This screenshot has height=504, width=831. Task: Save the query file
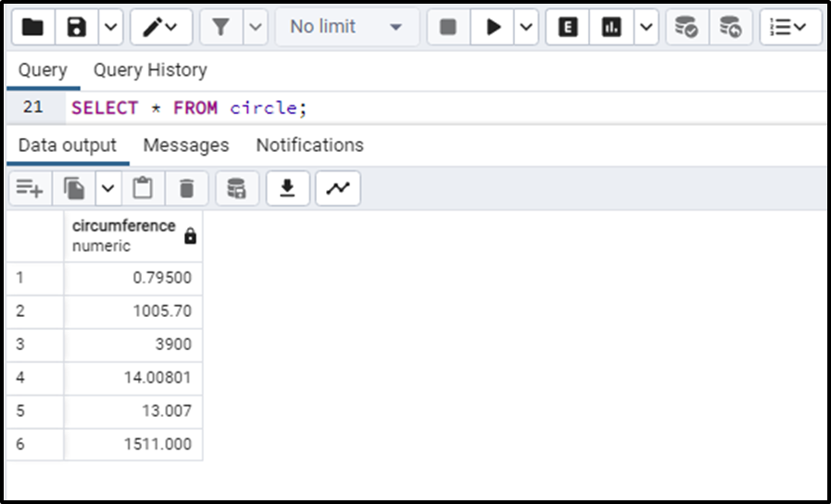[76, 27]
